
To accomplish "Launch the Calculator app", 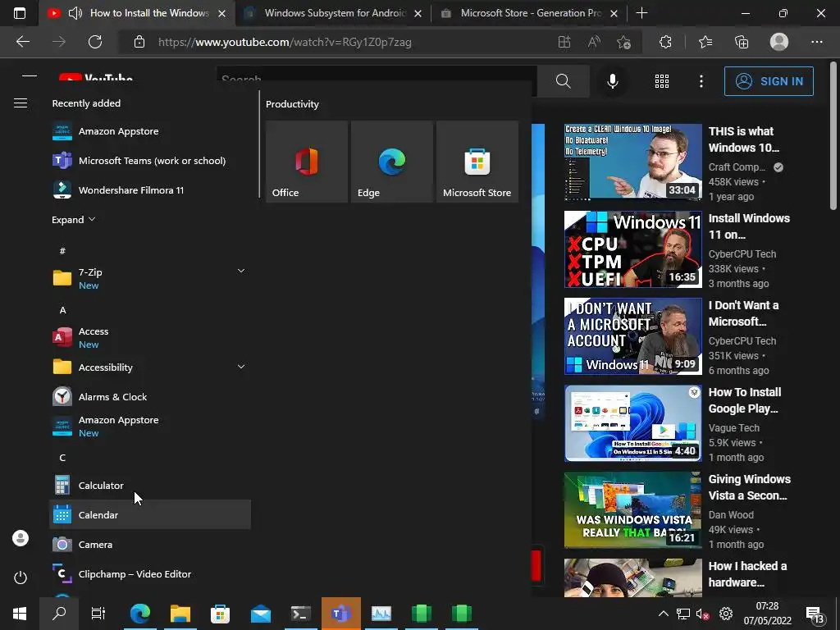I will [x=150, y=486].
